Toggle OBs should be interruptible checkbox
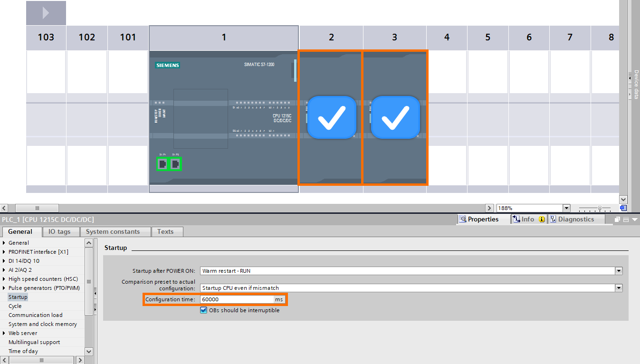 click(x=204, y=310)
